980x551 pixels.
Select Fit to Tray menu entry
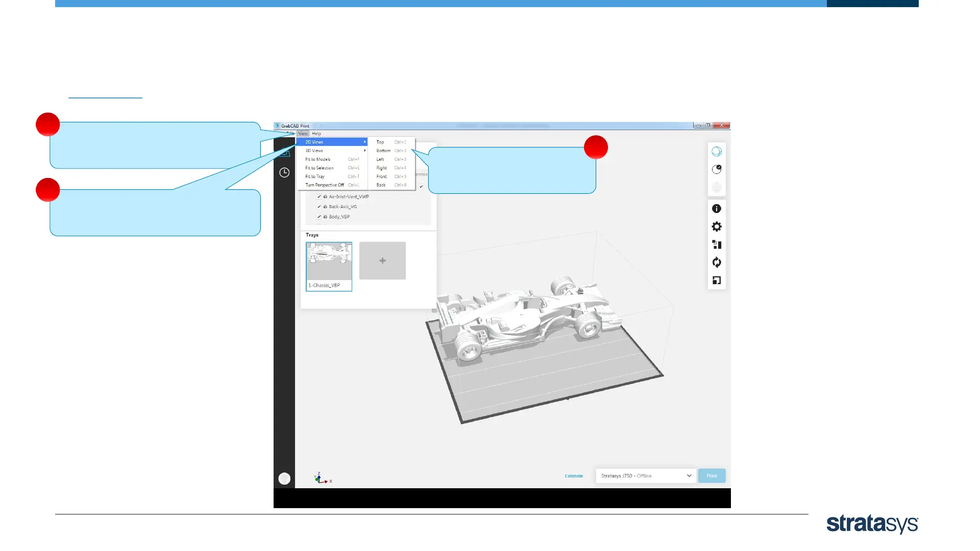[x=315, y=177]
